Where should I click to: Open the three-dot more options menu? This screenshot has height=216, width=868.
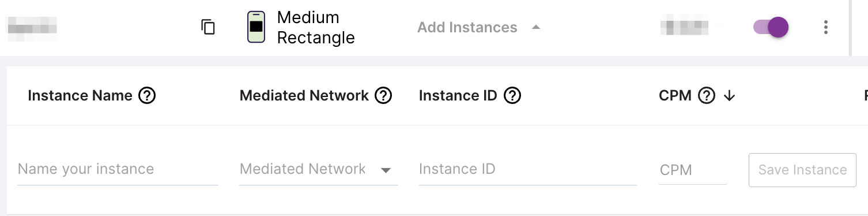click(826, 27)
